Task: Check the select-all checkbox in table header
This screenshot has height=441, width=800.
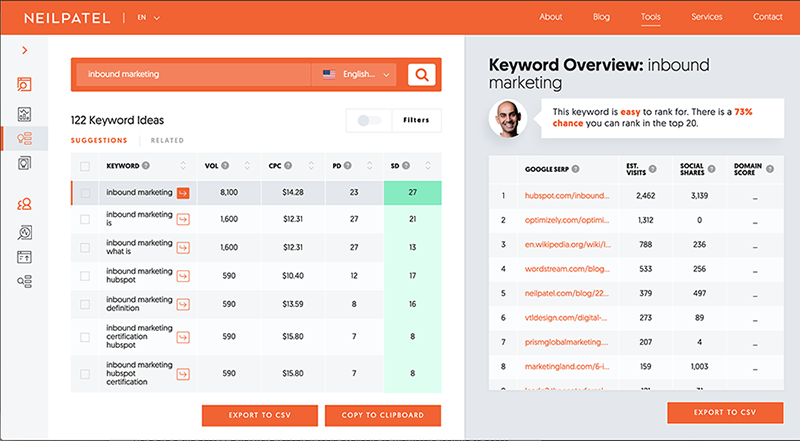Action: [x=85, y=166]
